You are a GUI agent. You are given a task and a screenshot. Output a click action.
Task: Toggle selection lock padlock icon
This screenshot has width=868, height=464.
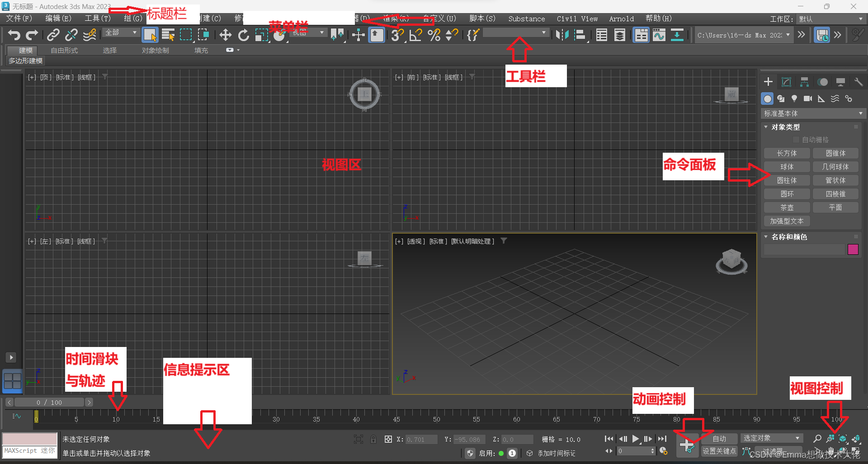(373, 439)
